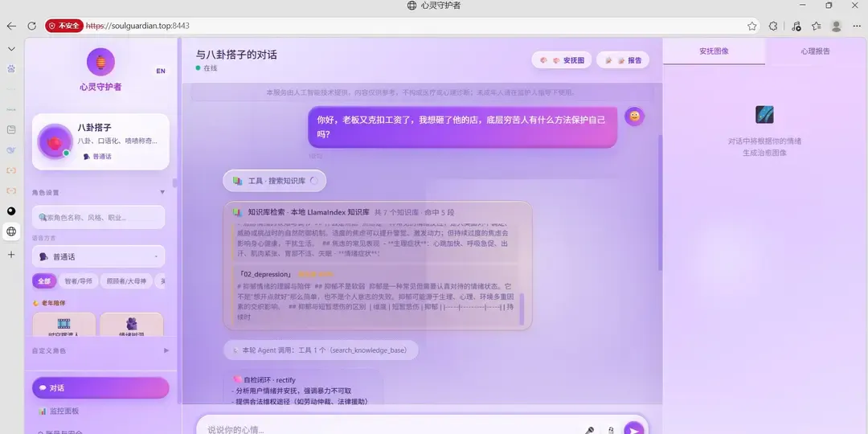Choose the film-strip character card
This screenshot has width=868, height=434.
coord(63,325)
